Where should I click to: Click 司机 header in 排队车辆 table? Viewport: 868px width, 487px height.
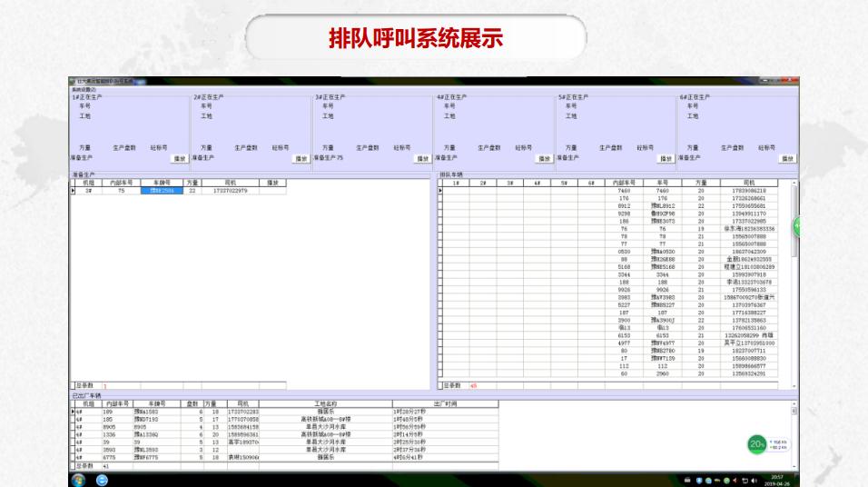[749, 183]
